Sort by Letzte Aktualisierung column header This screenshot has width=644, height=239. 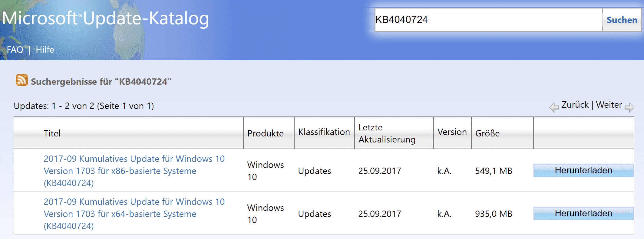(387, 133)
